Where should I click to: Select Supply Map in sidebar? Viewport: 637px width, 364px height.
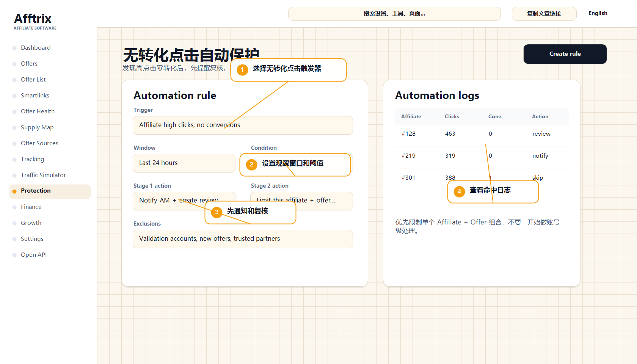(x=37, y=127)
